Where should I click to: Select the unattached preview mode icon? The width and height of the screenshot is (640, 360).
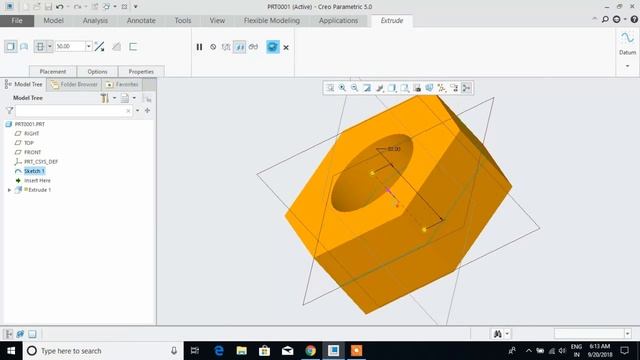[226, 47]
